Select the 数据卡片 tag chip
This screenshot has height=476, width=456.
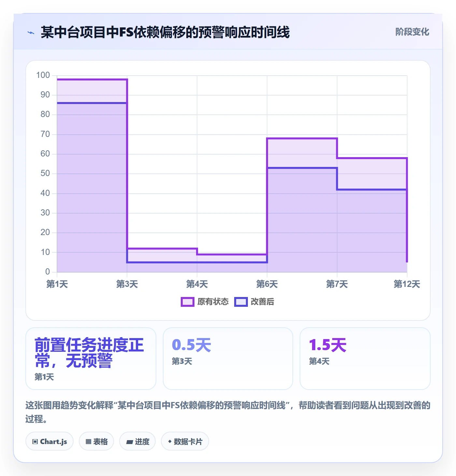coord(185,441)
